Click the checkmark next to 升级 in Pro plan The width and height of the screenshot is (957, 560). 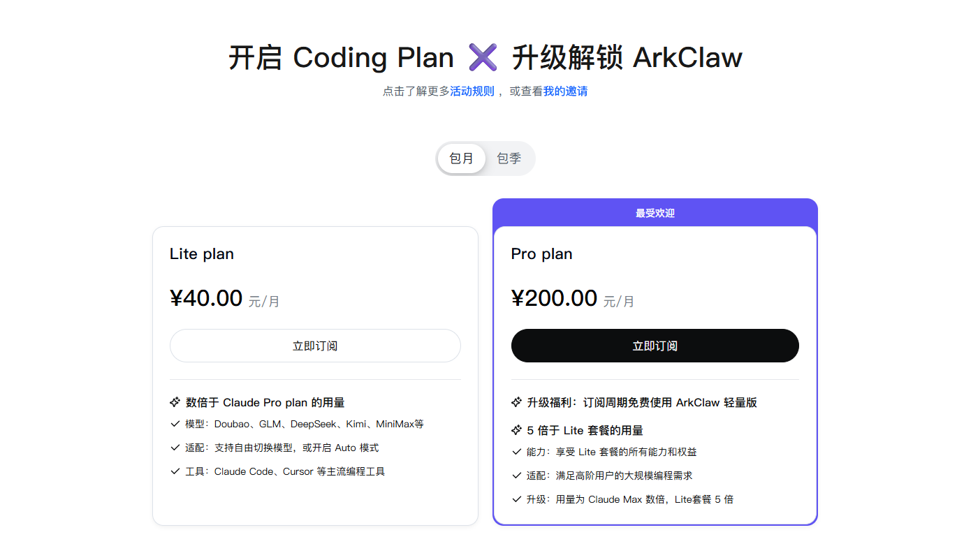click(516, 499)
